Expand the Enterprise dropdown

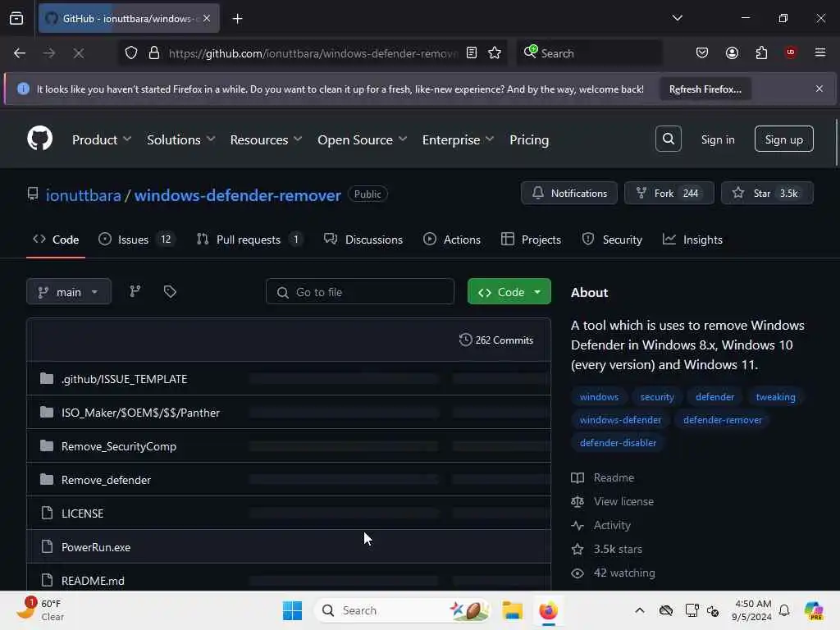458,139
